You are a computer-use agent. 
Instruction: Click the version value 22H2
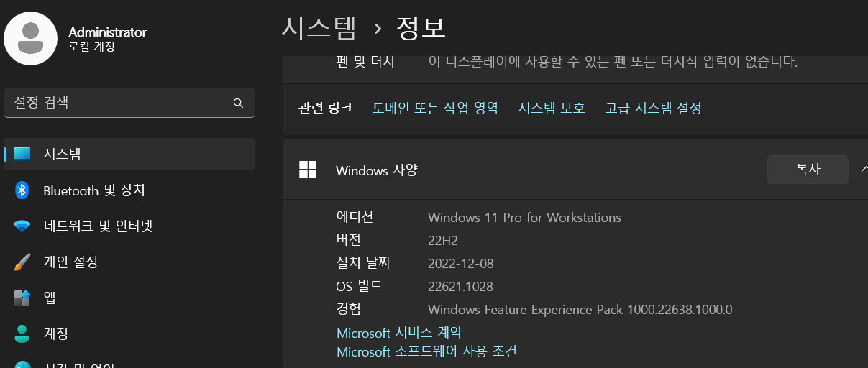(442, 240)
